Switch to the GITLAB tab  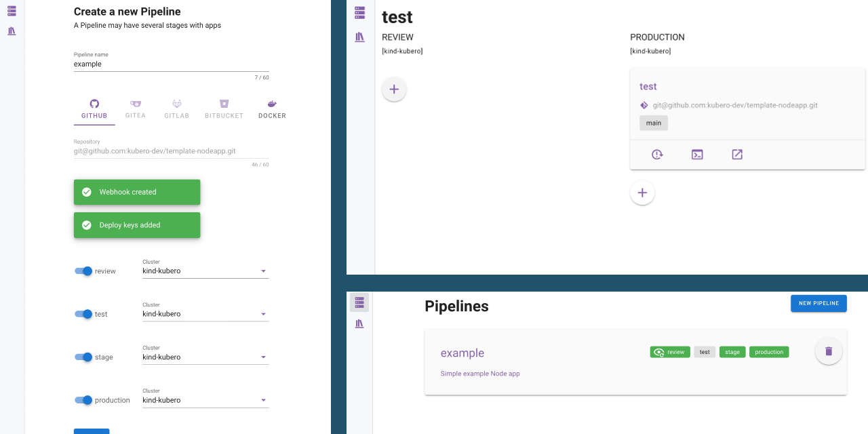tap(176, 108)
